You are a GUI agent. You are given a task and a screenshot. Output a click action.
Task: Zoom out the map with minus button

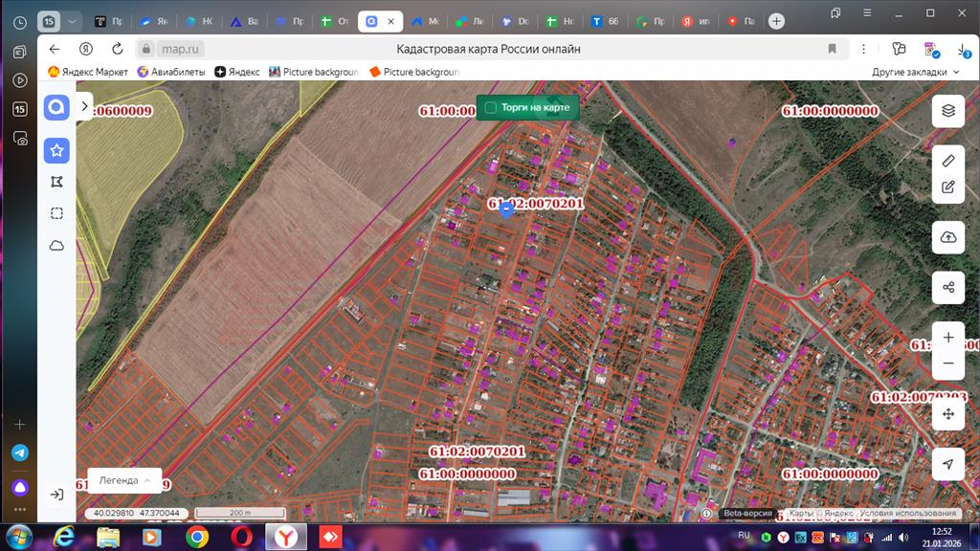[947, 364]
